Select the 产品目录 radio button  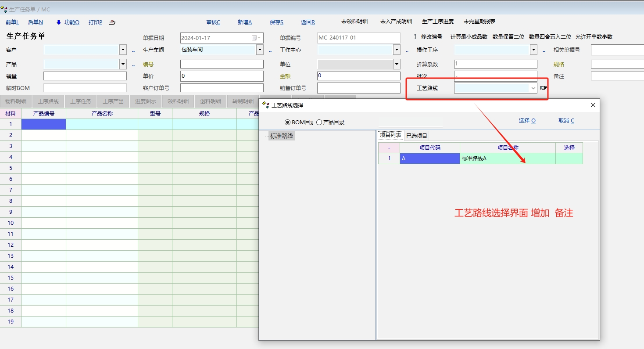319,122
